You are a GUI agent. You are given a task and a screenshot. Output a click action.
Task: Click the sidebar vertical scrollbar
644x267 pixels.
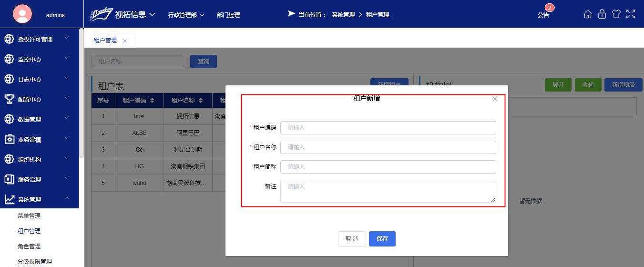(x=82, y=93)
